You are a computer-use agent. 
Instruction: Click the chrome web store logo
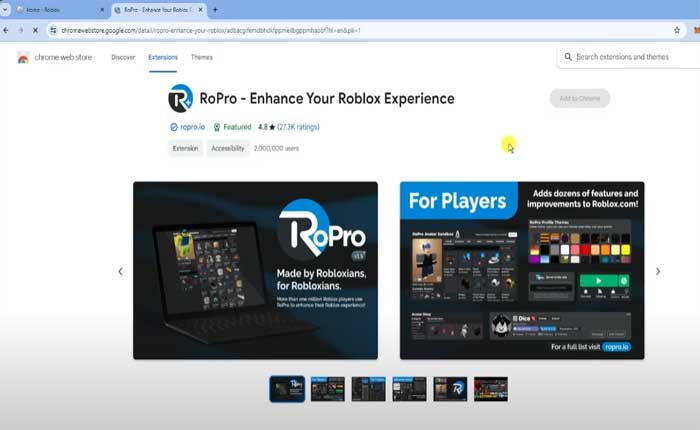54,57
